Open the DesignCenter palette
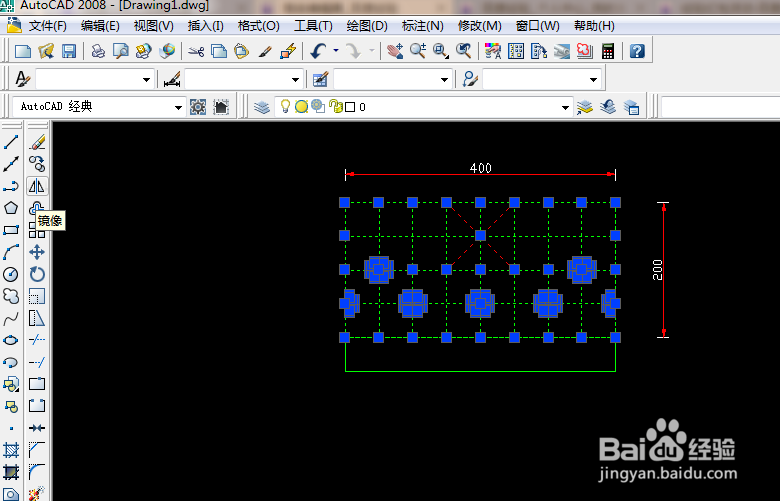This screenshot has width=780, height=501. (516, 51)
